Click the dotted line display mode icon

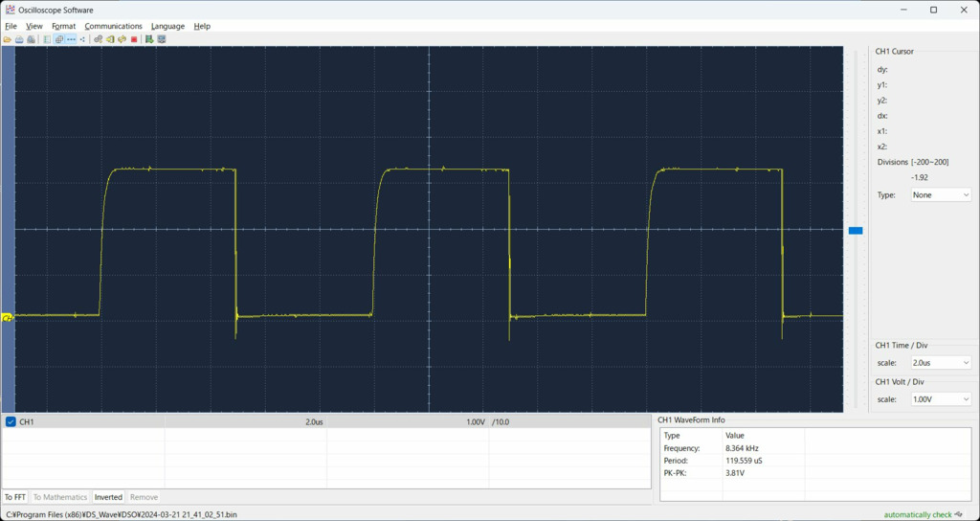click(x=71, y=38)
